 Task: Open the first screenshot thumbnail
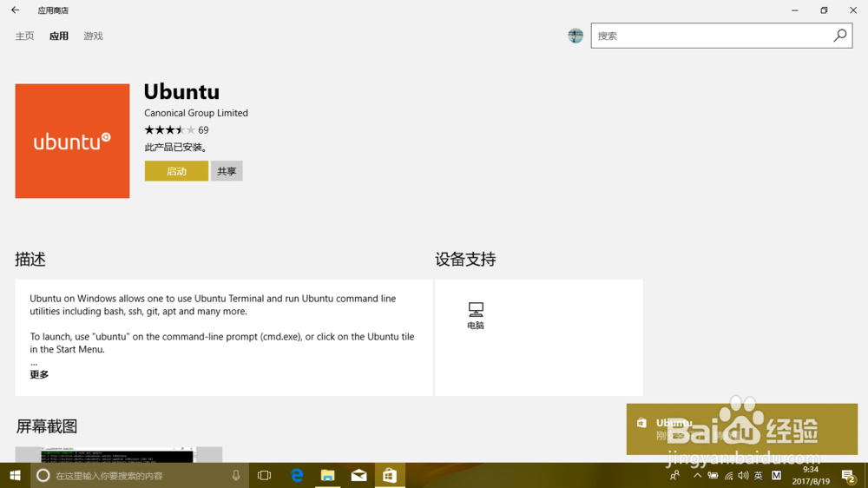(x=118, y=455)
